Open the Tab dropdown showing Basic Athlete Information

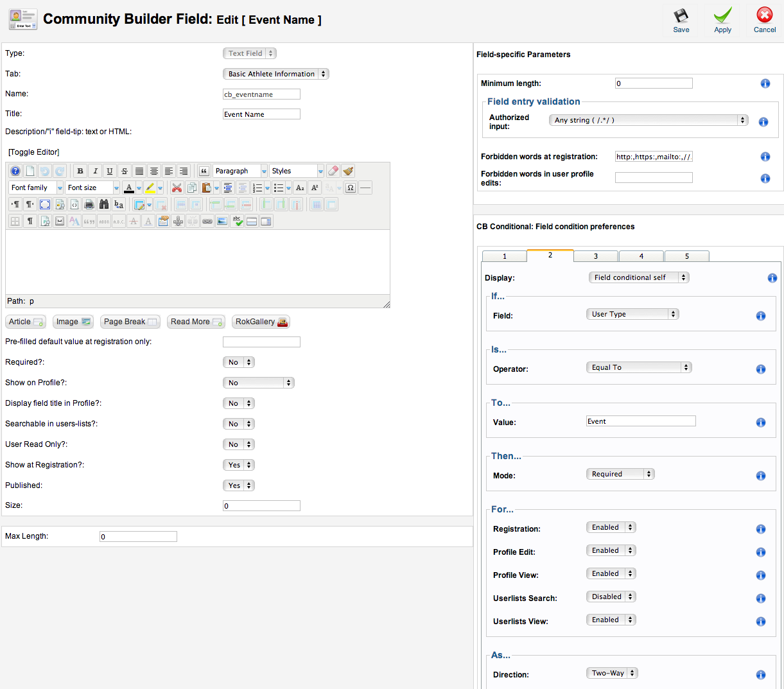coord(275,74)
